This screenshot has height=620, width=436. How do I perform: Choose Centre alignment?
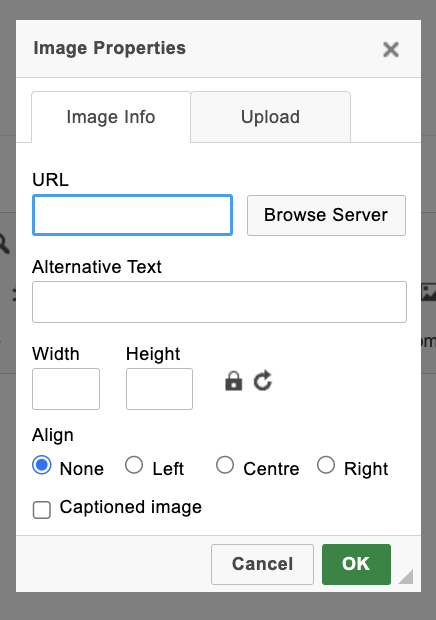coord(225,465)
